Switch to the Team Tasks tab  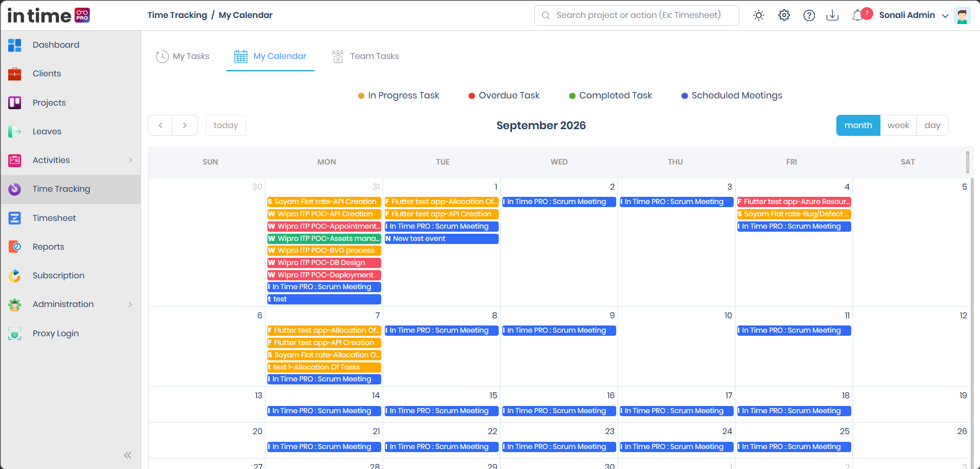(x=365, y=56)
